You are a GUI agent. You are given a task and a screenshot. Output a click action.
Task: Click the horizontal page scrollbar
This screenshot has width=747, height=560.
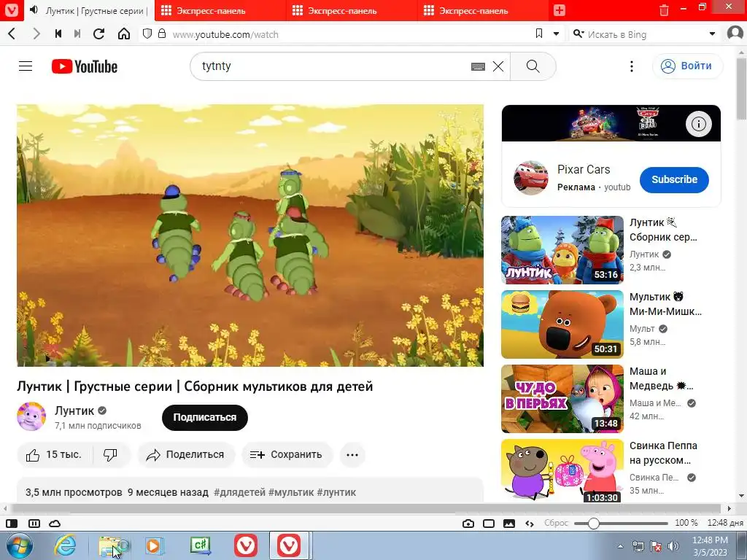[367, 508]
